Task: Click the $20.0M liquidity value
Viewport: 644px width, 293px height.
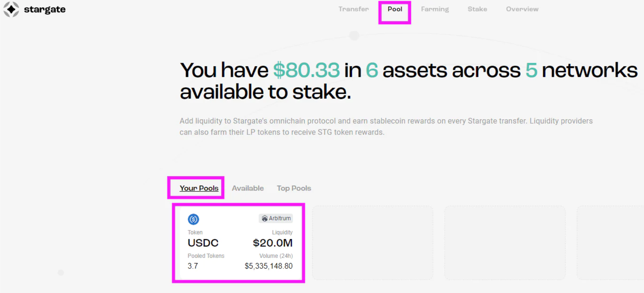Action: [x=273, y=243]
